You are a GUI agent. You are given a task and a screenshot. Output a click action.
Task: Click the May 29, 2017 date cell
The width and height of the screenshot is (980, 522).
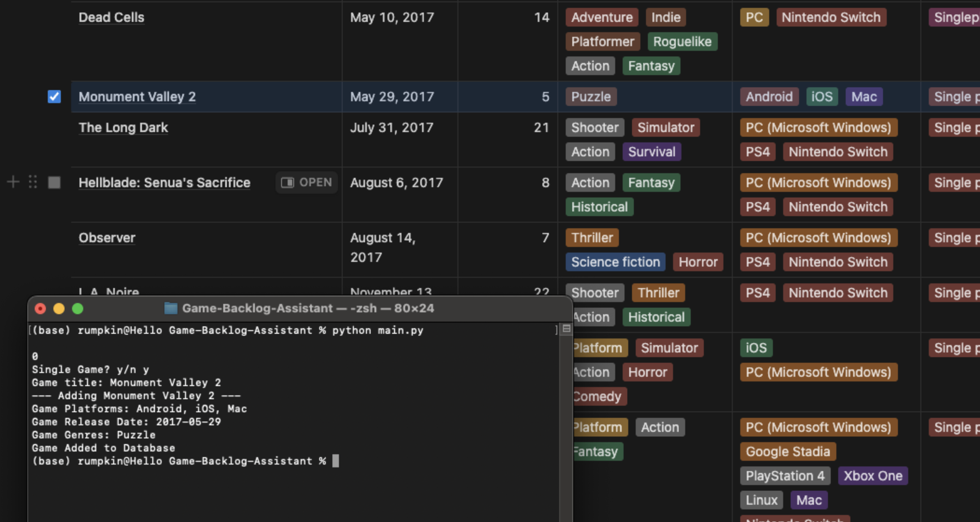click(x=392, y=97)
